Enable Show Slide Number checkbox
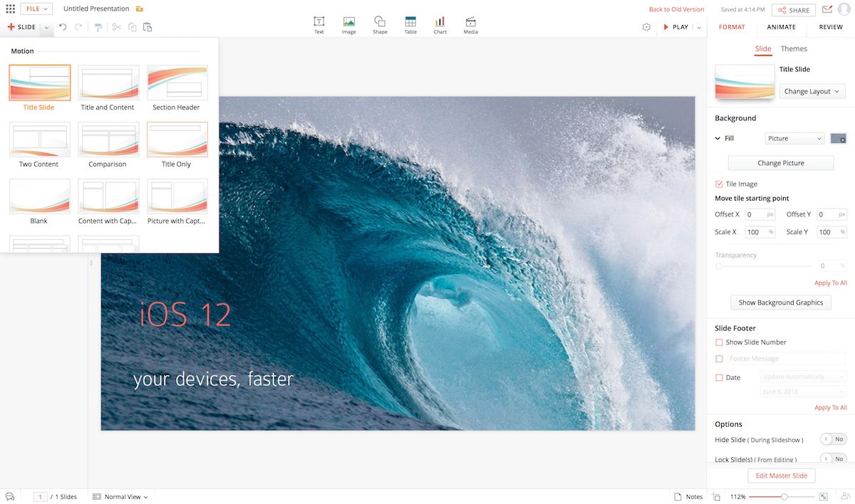Screen dimensions: 855x504 719,342
